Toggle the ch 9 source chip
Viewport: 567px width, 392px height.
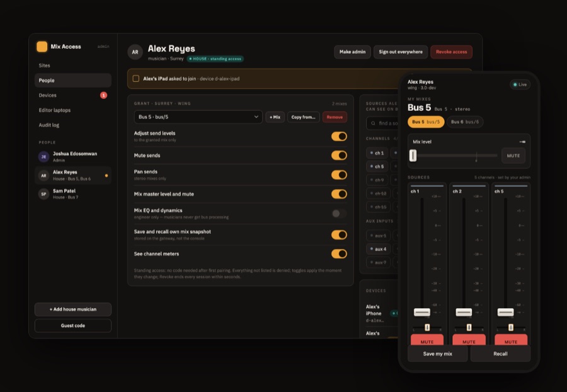click(x=377, y=180)
